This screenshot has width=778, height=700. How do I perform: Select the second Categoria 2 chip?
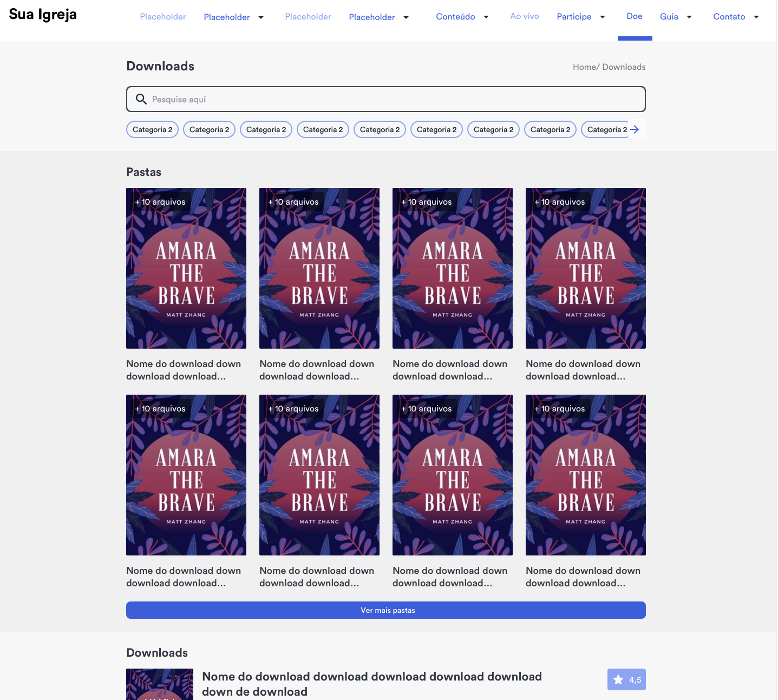click(210, 129)
